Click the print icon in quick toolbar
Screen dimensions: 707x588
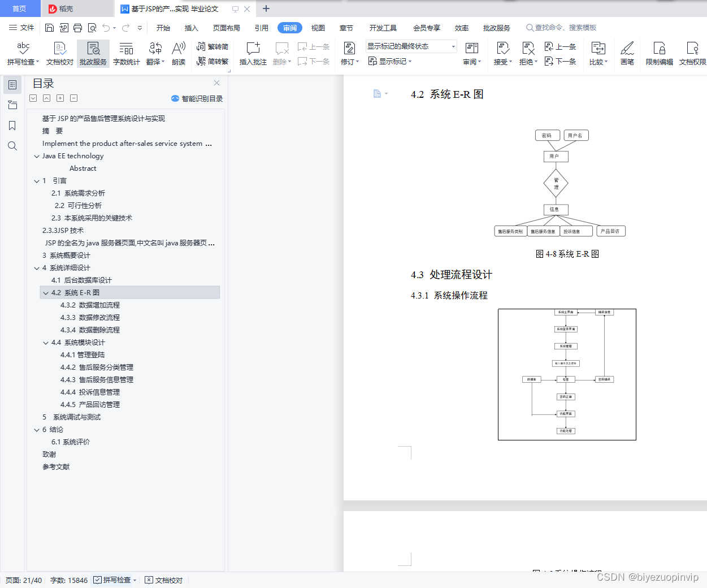tap(77, 28)
